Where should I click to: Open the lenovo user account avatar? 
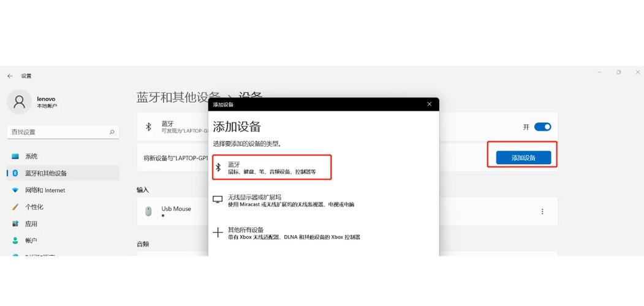[x=20, y=102]
